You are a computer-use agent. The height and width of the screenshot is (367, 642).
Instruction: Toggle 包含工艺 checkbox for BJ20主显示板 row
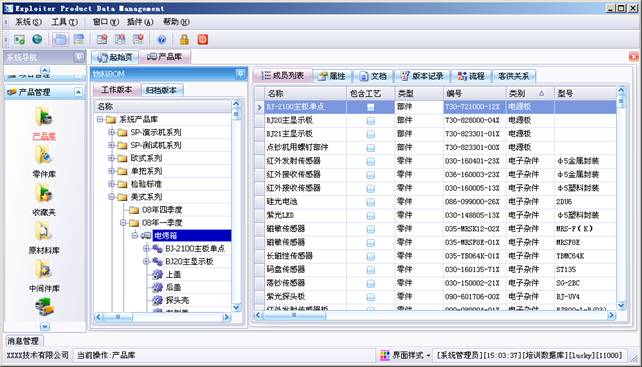click(371, 120)
